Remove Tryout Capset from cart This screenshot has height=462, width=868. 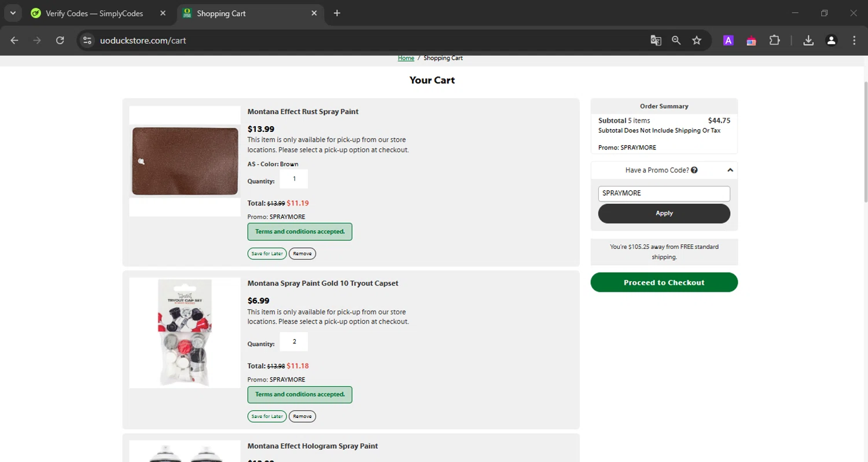click(x=302, y=416)
